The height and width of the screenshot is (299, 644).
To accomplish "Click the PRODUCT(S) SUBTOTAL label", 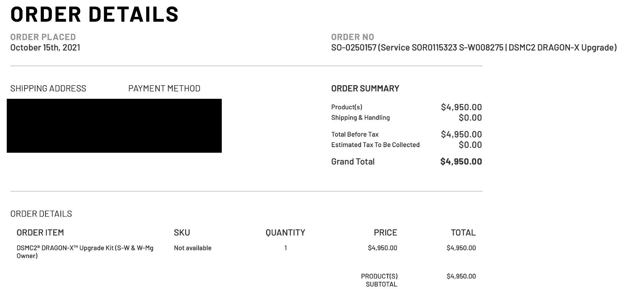I will tap(379, 280).
